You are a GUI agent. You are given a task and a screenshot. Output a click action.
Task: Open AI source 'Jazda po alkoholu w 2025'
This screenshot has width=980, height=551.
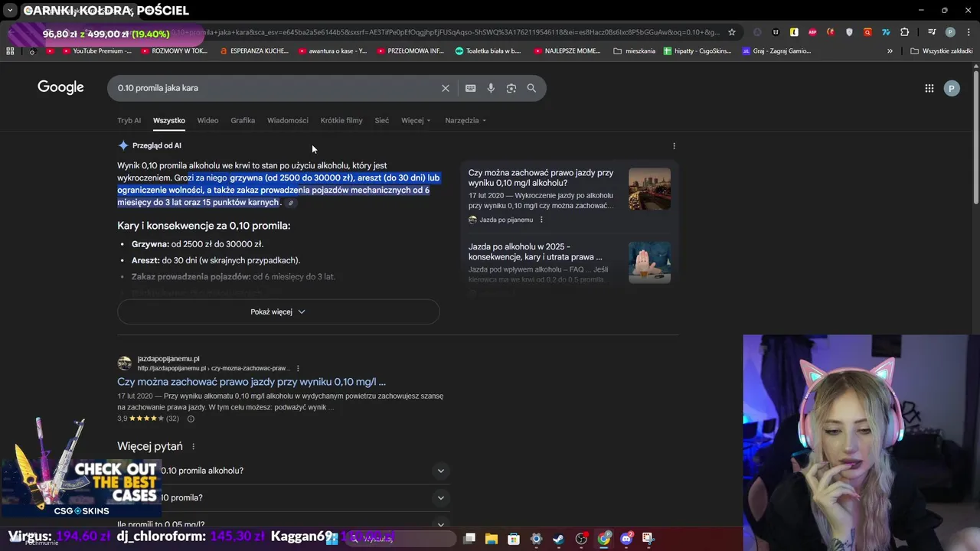click(x=535, y=252)
